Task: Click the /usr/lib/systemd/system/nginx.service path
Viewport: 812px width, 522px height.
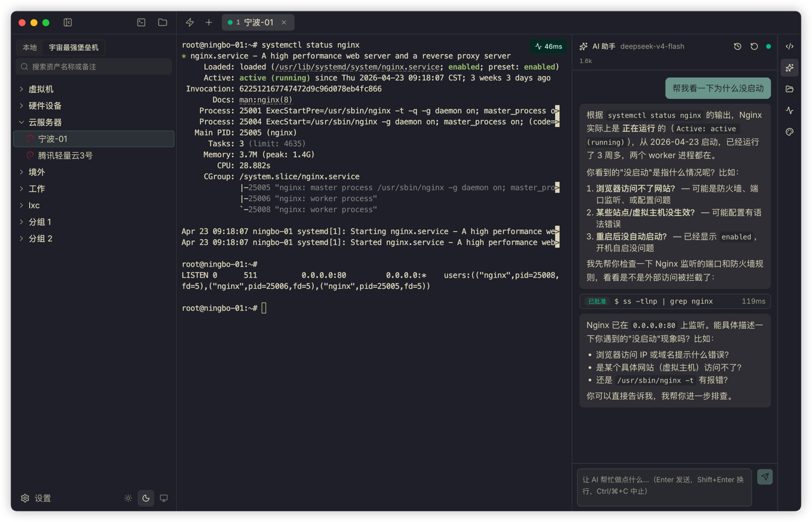Action: tap(357, 66)
